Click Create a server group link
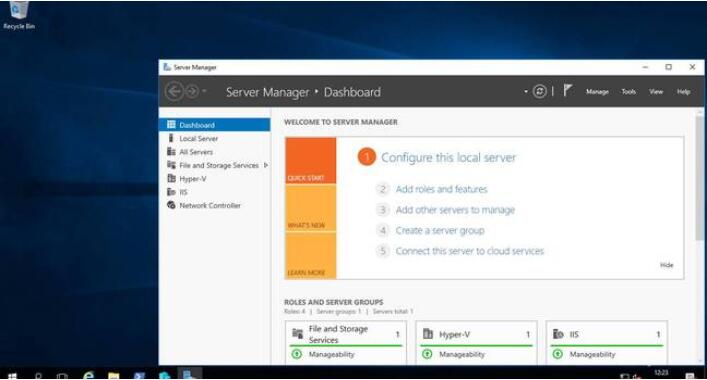The width and height of the screenshot is (707, 380). [440, 231]
